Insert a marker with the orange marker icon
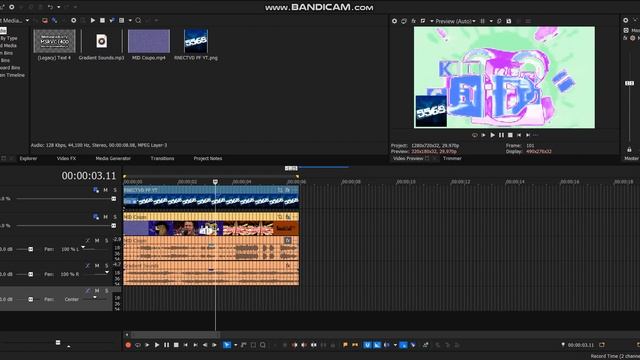 click(x=345, y=345)
